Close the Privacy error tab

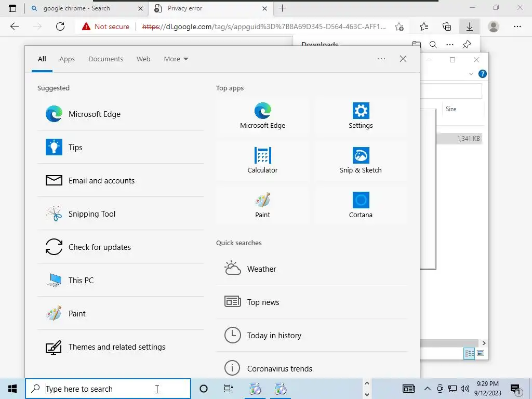pyautogui.click(x=264, y=9)
